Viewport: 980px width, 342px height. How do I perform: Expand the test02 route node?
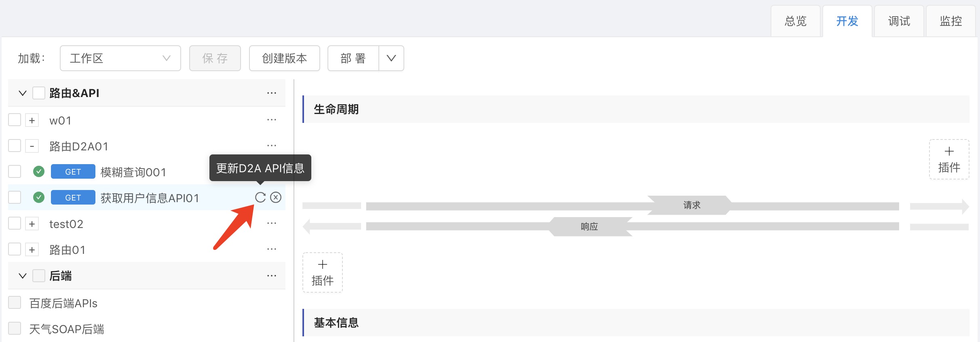click(32, 224)
